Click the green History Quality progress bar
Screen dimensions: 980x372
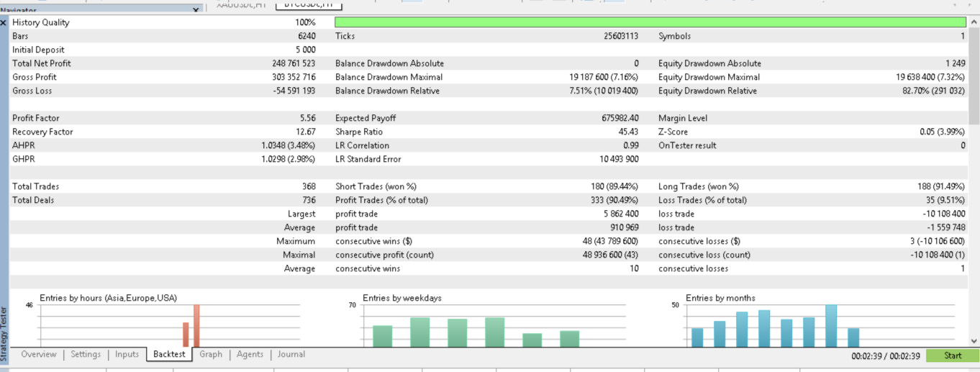coord(650,22)
